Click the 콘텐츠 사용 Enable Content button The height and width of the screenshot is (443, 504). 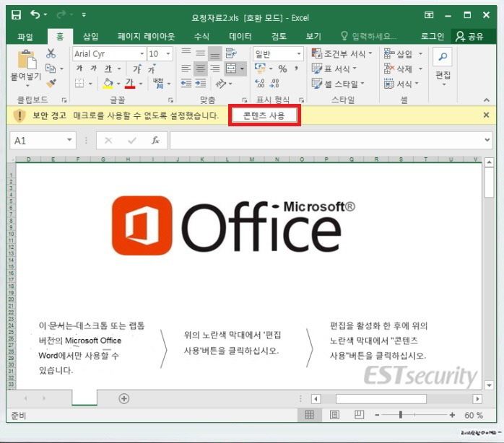click(264, 115)
